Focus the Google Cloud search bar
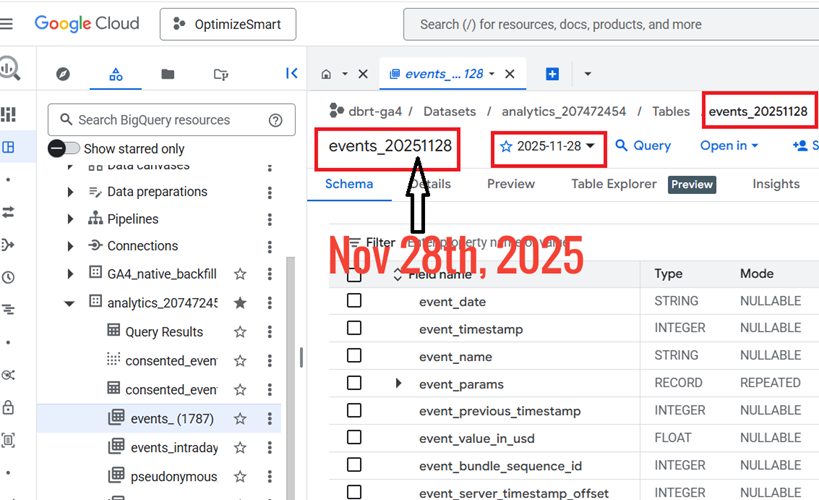 tap(611, 24)
